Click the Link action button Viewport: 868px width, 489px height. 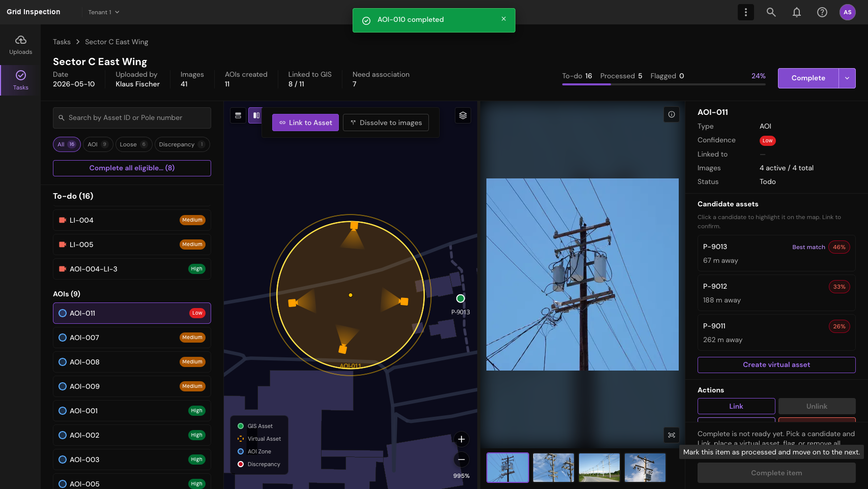pos(736,406)
